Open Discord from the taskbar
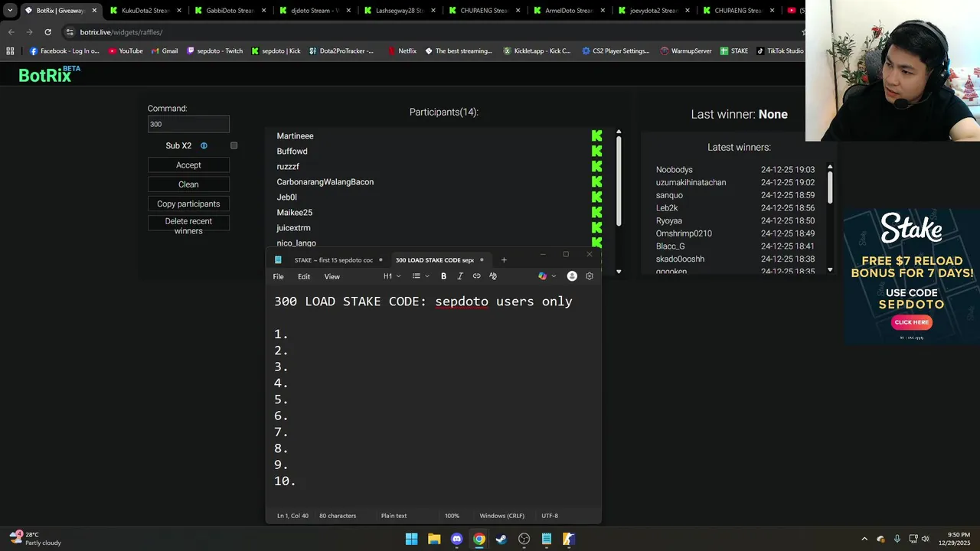Viewport: 980px width, 551px height. 457,539
